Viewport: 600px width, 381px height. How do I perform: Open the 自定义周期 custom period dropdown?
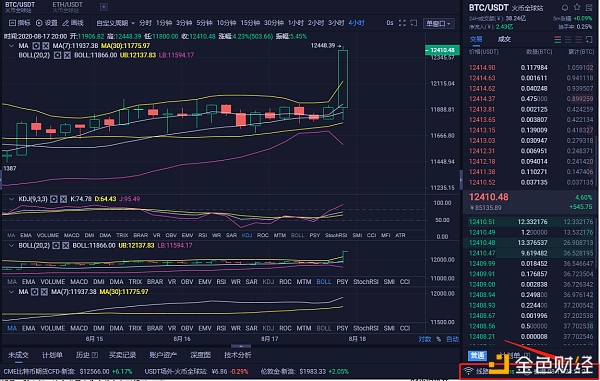115,23
